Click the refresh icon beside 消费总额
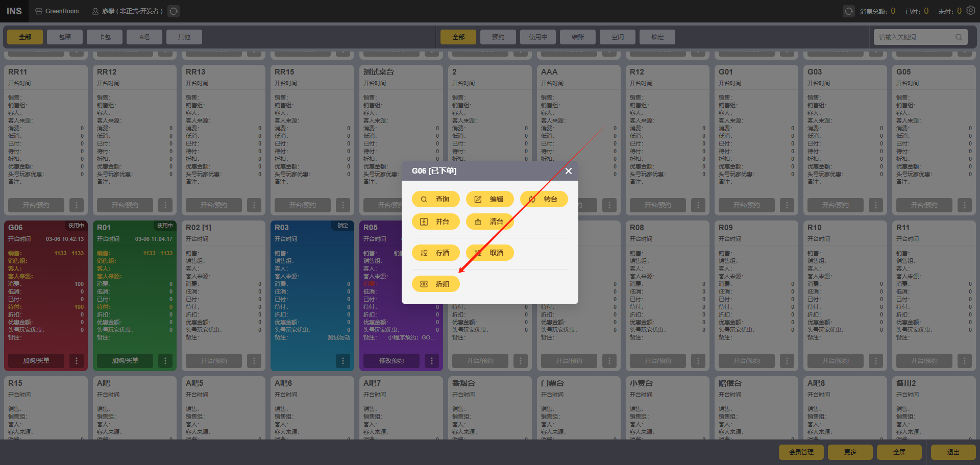Screen dimensions: 980x465 click(848, 11)
